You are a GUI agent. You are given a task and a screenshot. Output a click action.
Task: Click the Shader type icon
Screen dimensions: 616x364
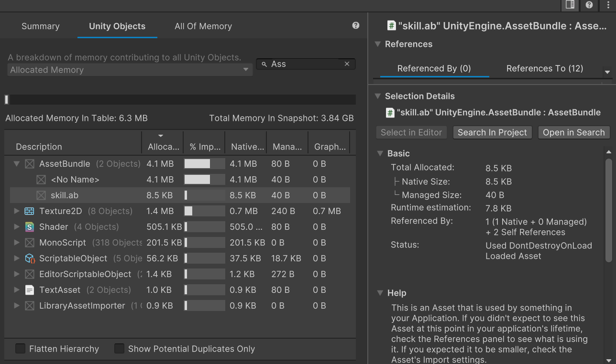(30, 227)
